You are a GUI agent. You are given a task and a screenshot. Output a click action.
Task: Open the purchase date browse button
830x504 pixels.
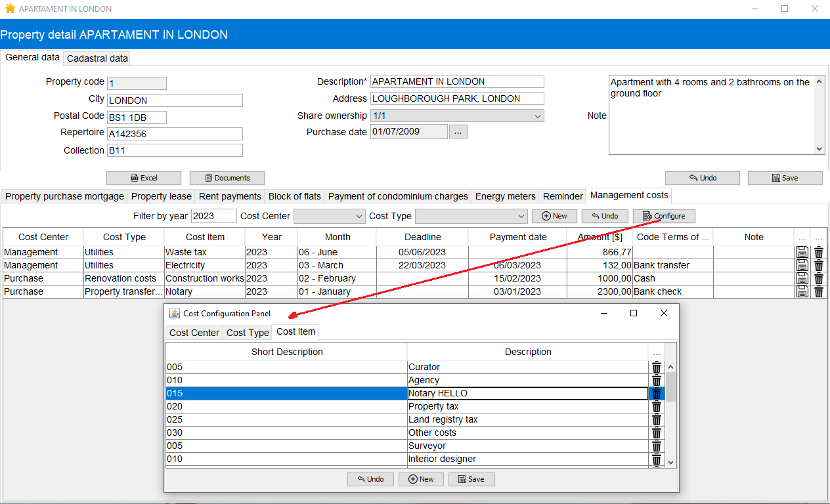coord(458,131)
